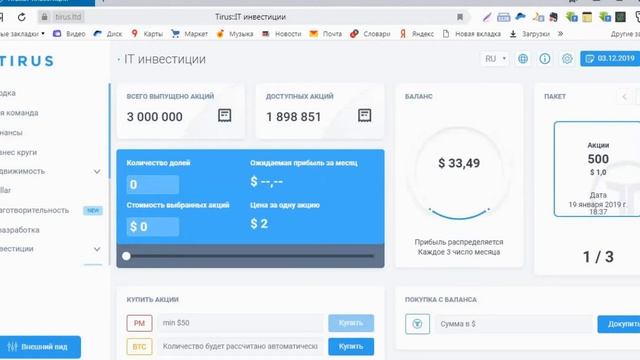Click the lock icon in the address bar
This screenshot has height=360, width=640.
coord(44,17)
